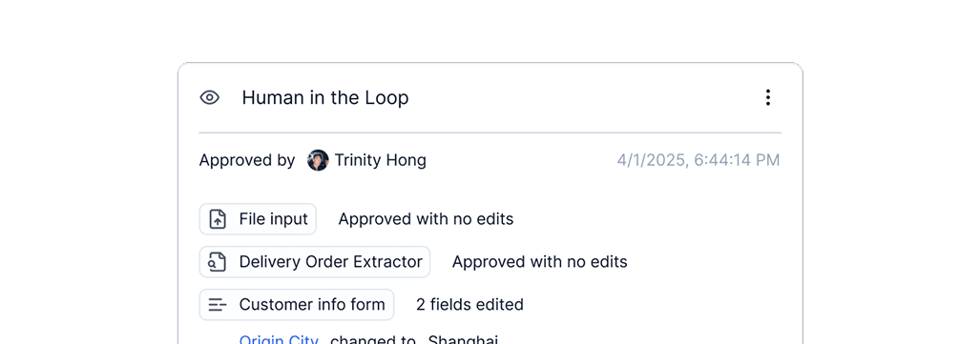This screenshot has width=980, height=344.
Task: Click the Approved by label
Action: (247, 160)
